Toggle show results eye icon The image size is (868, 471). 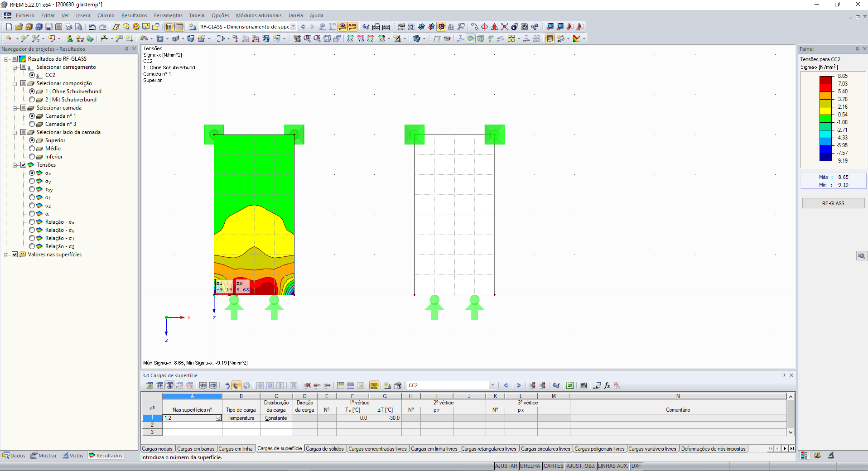342,27
